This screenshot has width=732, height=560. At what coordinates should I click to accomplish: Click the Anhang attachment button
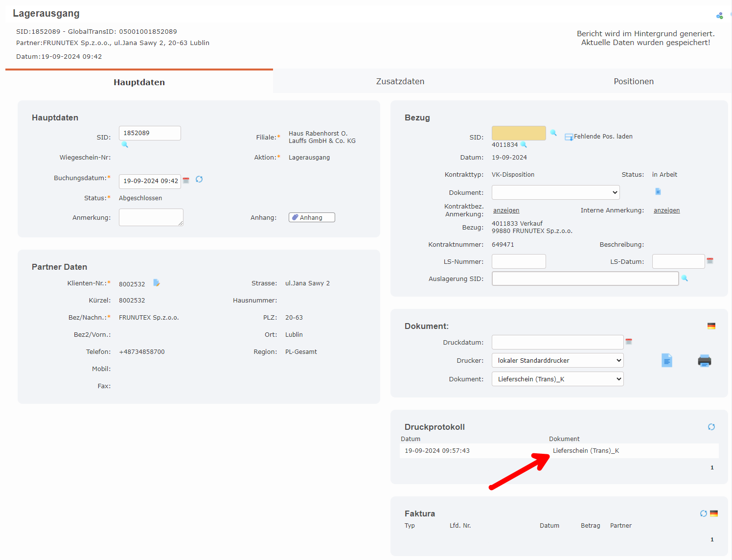(312, 217)
